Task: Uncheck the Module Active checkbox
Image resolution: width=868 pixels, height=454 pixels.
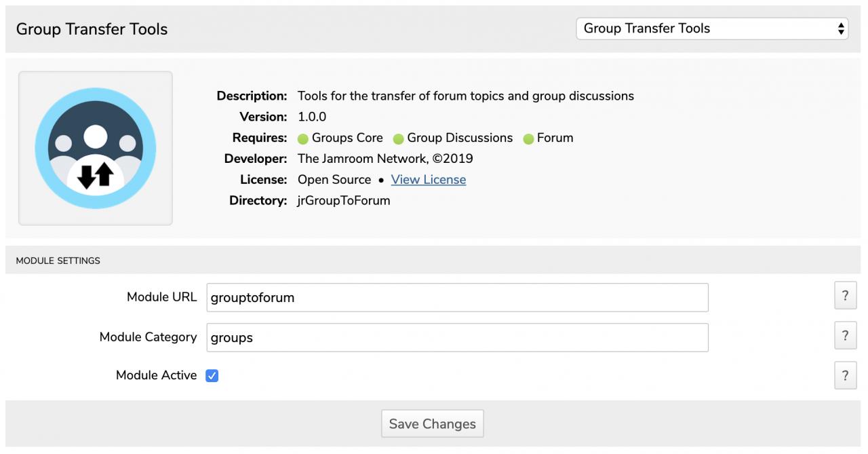Action: tap(212, 376)
